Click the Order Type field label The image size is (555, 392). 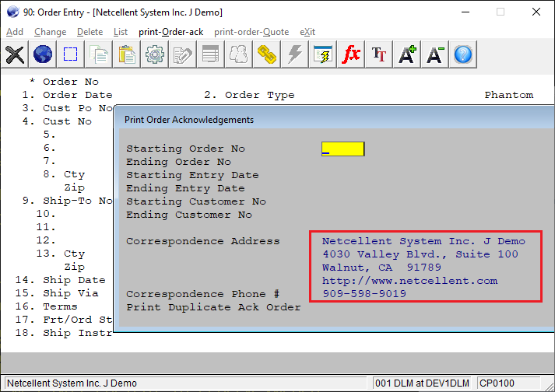(x=259, y=95)
